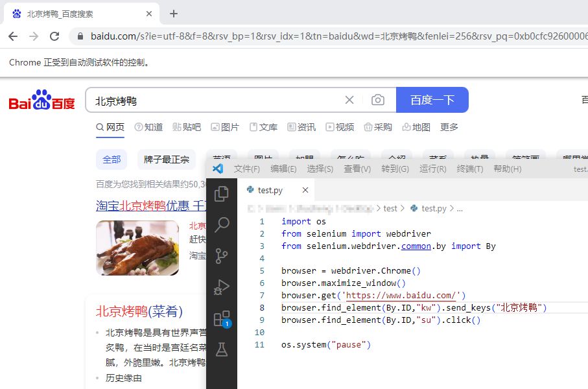Click the Chrome address bar URL
The image size is (588, 389).
[338, 36]
